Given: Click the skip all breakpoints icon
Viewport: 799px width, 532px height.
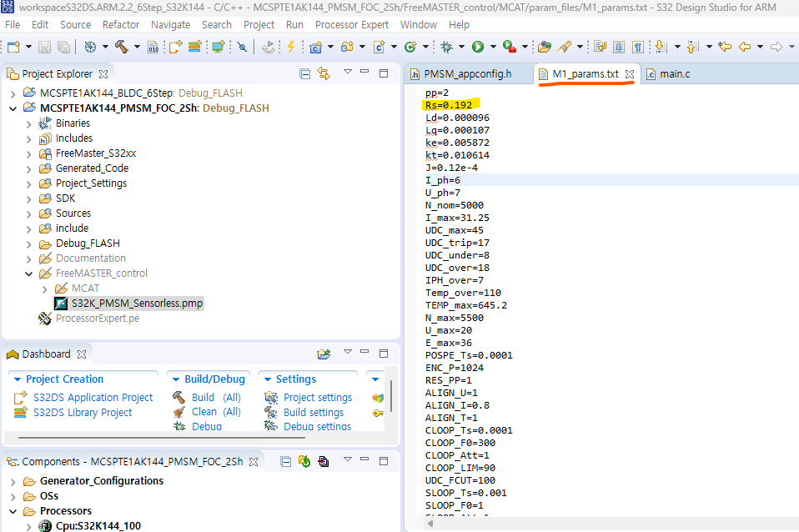Looking at the screenshot, I should click(242, 47).
